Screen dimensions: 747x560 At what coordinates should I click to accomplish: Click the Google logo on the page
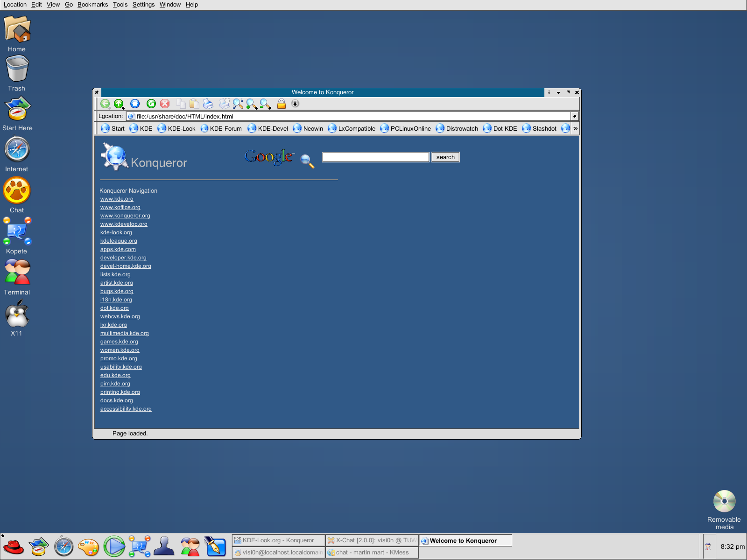(269, 157)
